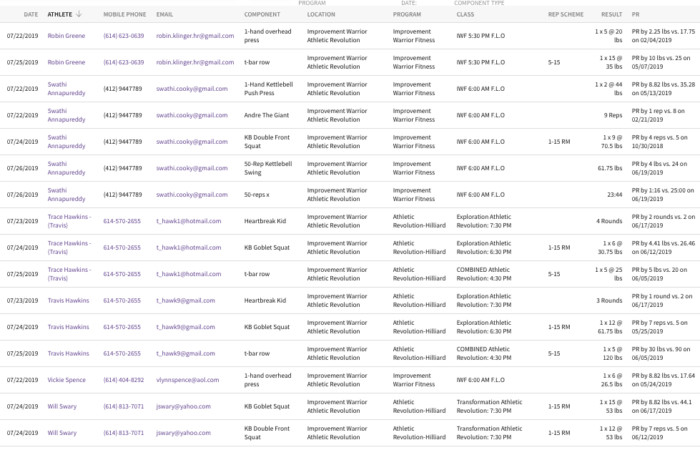This screenshot has height=450, width=700.
Task: Select 'PR by 1:16 vs. 25:00' cell
Action: 663,195
